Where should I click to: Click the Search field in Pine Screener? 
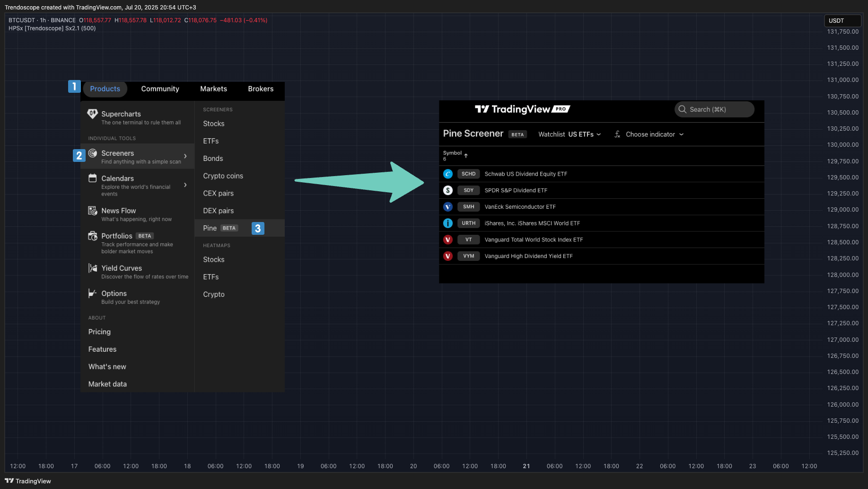714,109
